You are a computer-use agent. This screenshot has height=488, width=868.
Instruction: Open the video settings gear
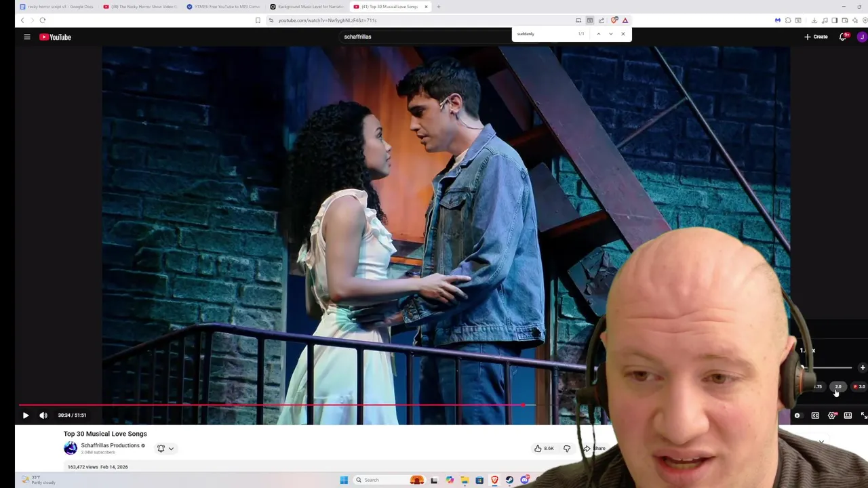pos(832,415)
